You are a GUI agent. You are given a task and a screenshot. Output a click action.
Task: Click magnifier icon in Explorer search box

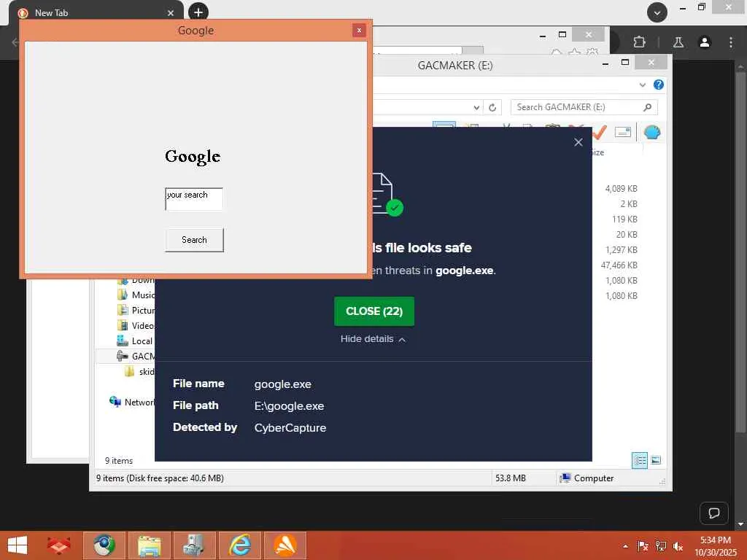pos(648,107)
